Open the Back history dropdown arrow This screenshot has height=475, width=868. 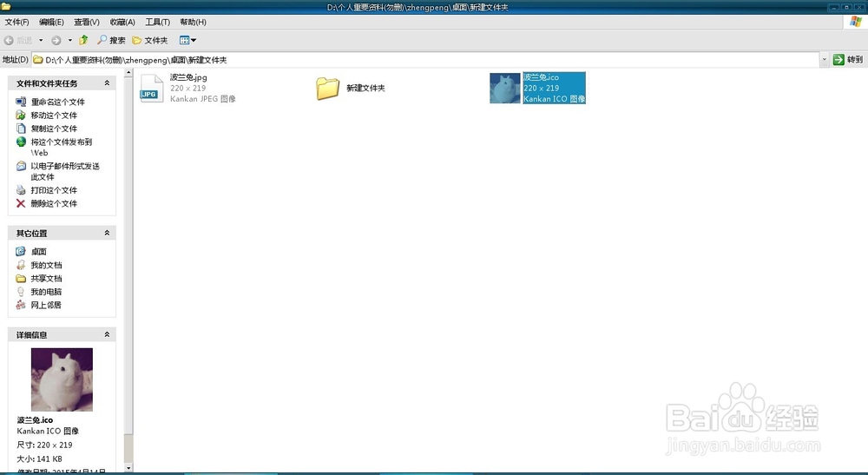(x=41, y=41)
